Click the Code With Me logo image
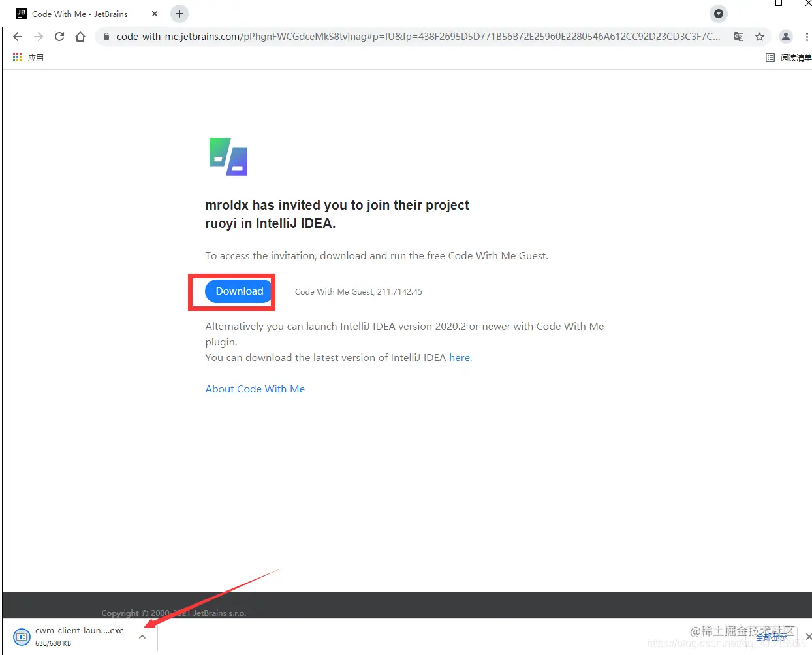Viewport: 812px width, 655px height. pyautogui.click(x=228, y=157)
